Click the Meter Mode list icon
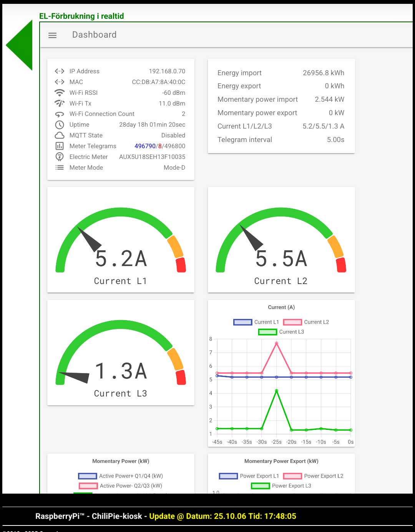 [60, 167]
